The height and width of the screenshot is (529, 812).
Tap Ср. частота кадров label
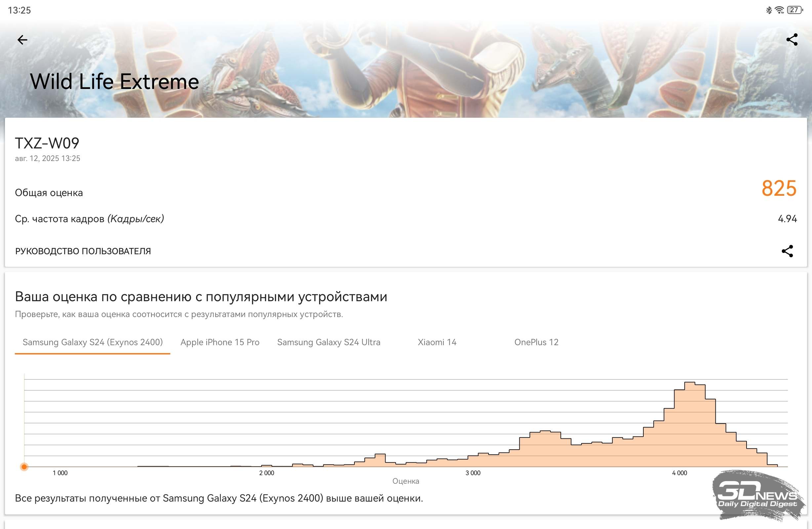click(x=89, y=219)
